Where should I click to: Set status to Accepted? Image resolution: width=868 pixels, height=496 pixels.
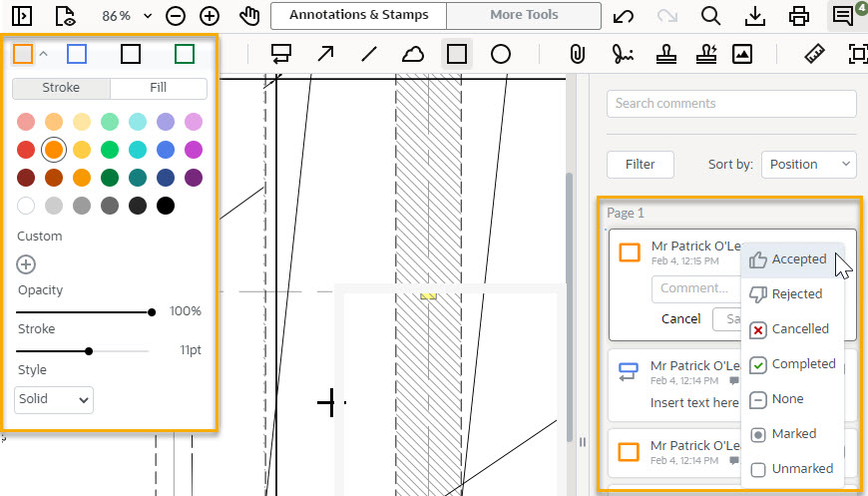point(792,259)
